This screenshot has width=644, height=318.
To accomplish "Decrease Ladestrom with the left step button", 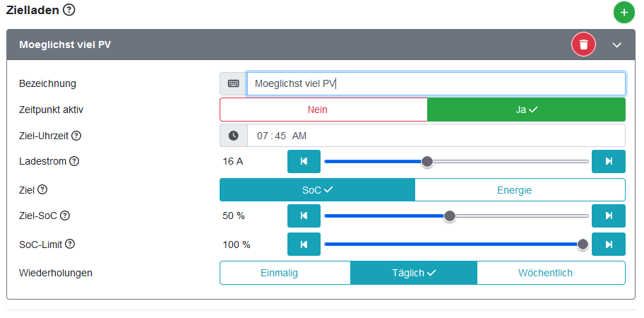I will pos(304,161).
